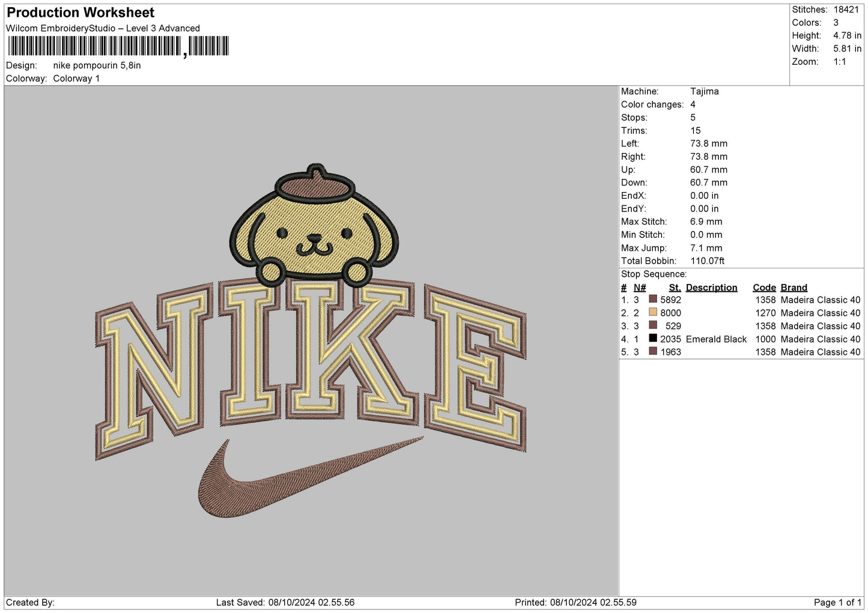Click the Zoom value 1:1
This screenshot has height=613, width=868.
(840, 62)
